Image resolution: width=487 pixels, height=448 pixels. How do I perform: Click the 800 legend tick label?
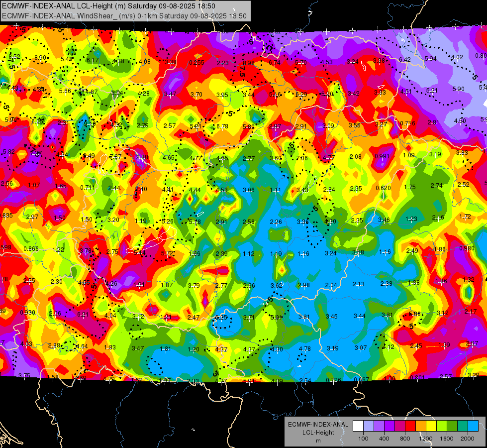(x=405, y=439)
